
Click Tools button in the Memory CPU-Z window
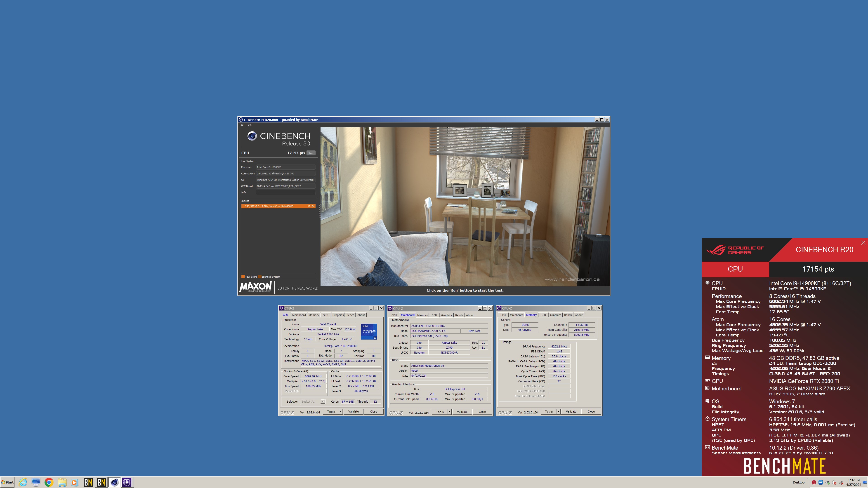[x=549, y=412]
